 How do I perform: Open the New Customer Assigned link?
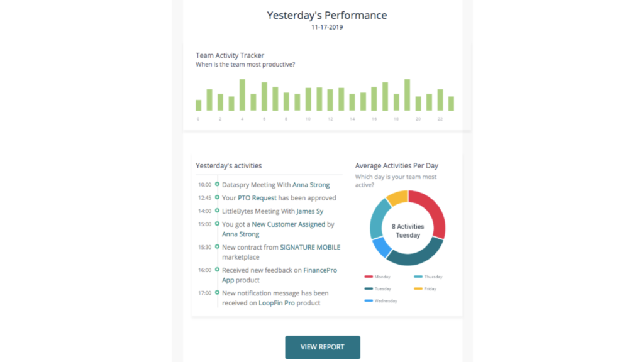coord(288,224)
